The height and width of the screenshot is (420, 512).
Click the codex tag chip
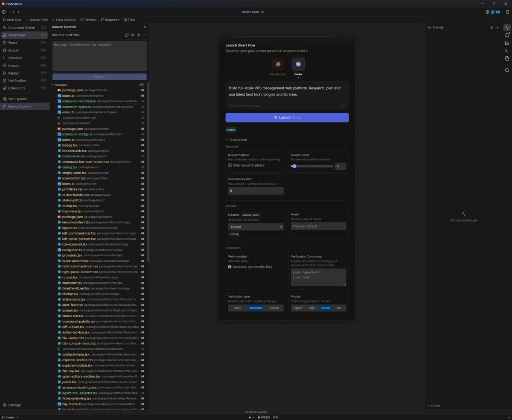231,130
